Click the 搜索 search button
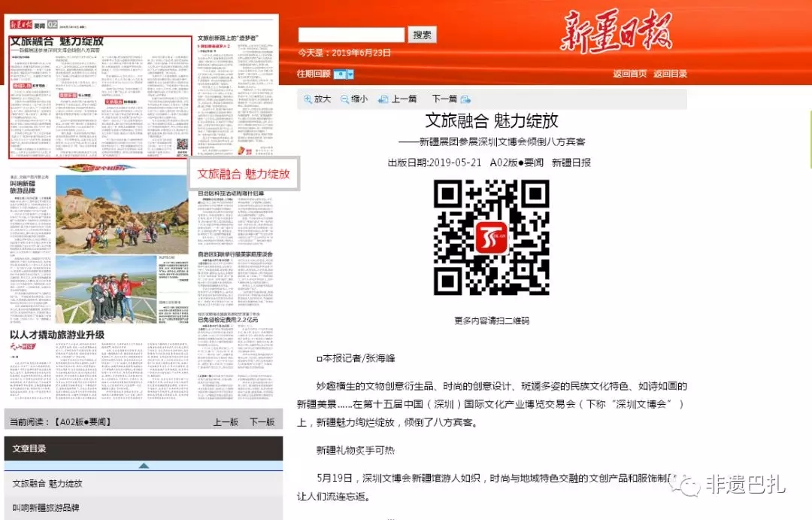The image size is (812, 520). 422,35
